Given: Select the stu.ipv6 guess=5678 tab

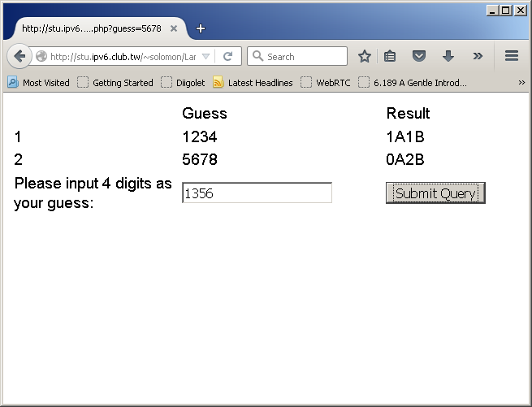Looking at the screenshot, I should click(x=91, y=28).
